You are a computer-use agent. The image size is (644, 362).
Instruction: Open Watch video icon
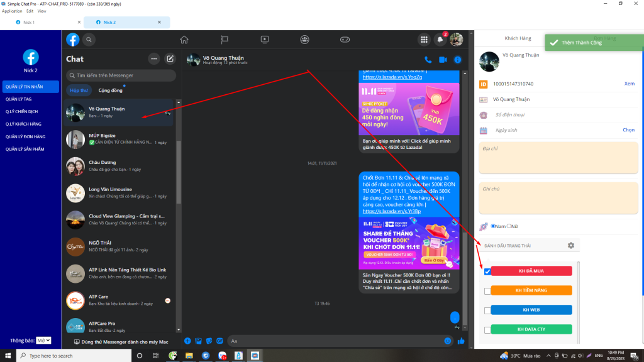point(265,40)
